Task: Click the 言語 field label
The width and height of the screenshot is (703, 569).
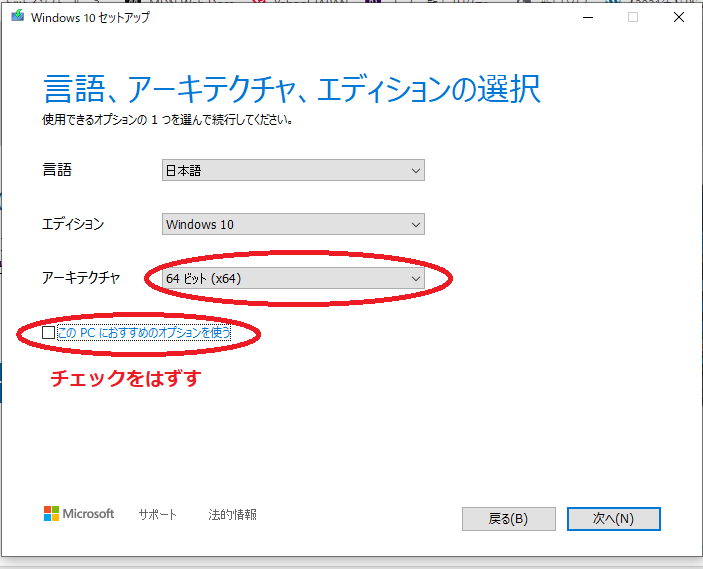Action: pyautogui.click(x=57, y=170)
